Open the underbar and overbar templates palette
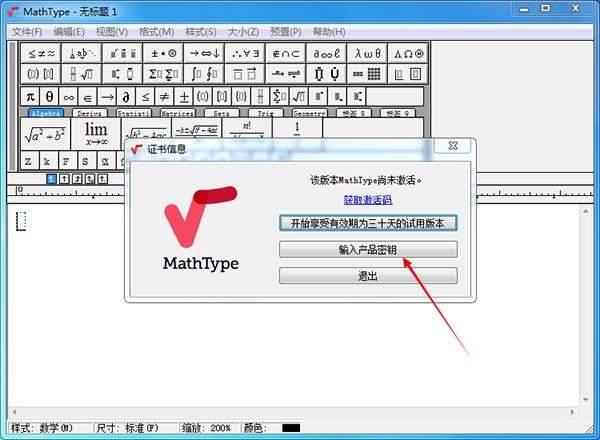Screen dimensions: 600x440 245,74
